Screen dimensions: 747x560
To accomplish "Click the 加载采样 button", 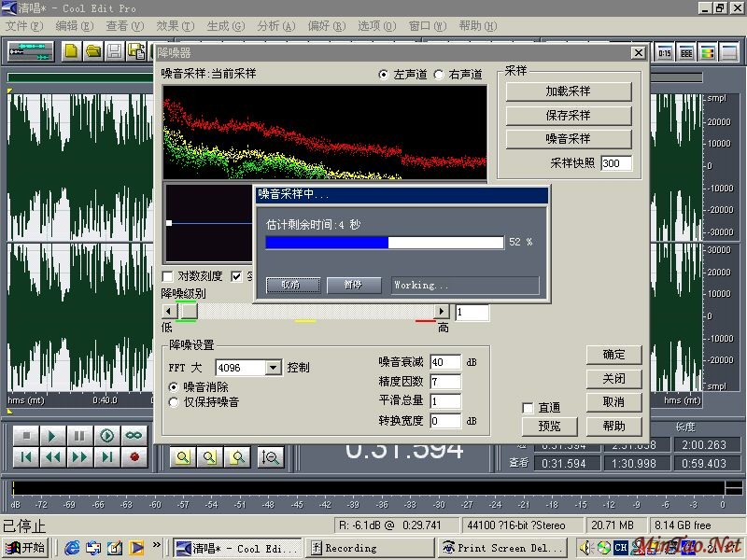I will point(568,91).
